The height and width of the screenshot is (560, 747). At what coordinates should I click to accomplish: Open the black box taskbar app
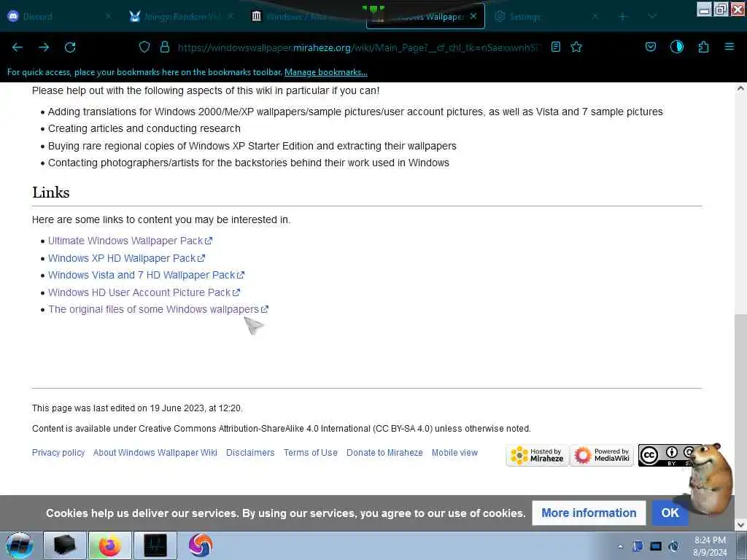65,545
